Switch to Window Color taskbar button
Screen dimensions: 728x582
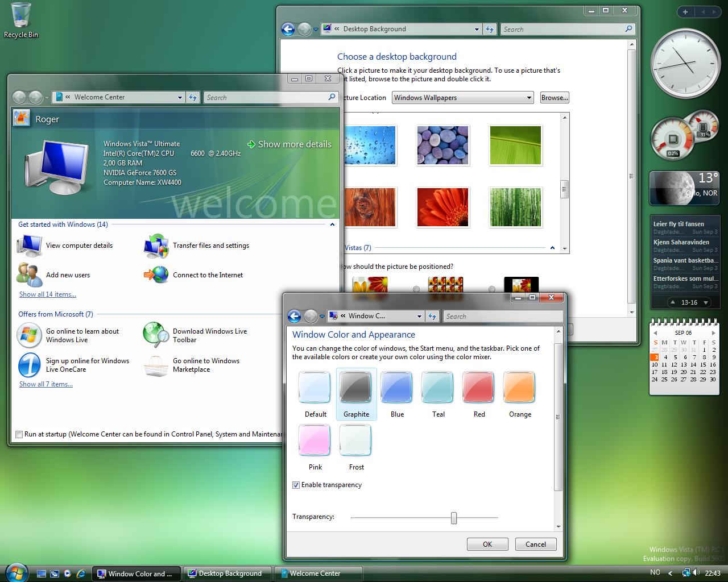coord(136,573)
